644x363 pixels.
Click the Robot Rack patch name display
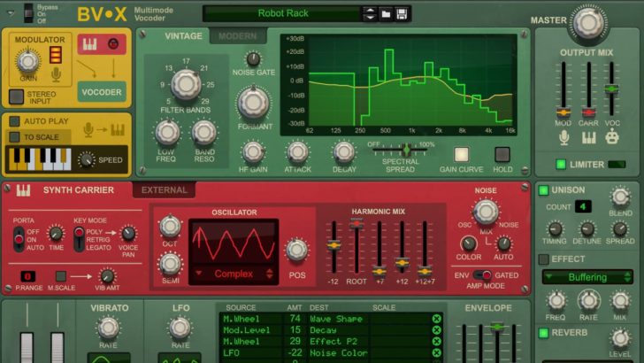point(282,13)
